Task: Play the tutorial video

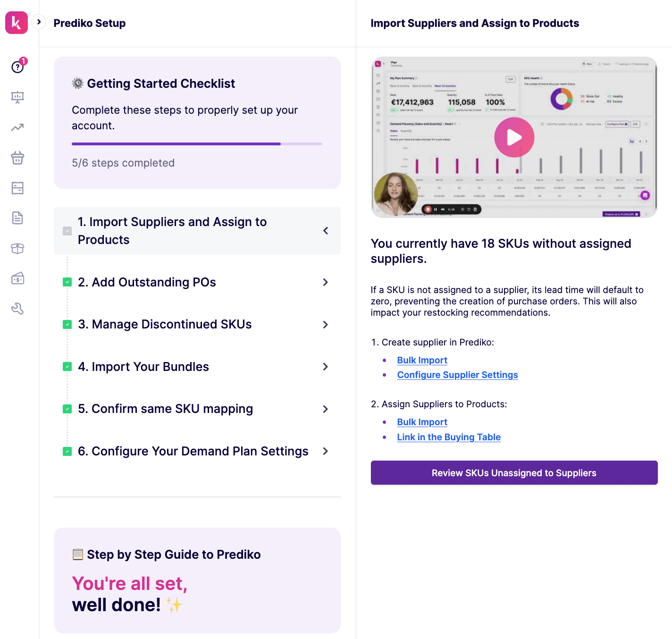Action: (x=514, y=137)
